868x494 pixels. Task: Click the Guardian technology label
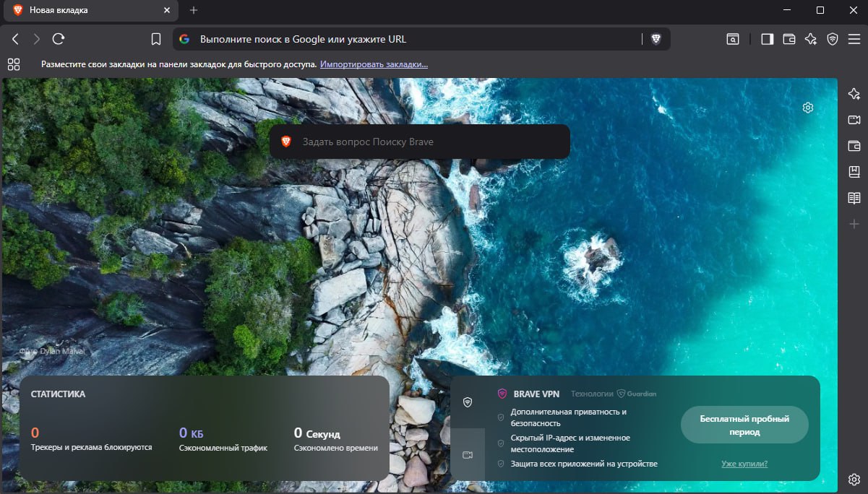[637, 394]
